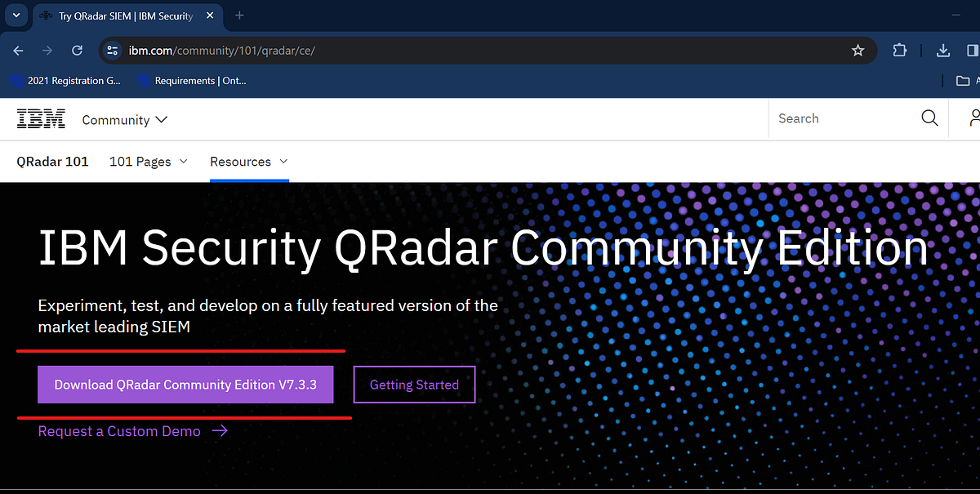Open the Request a Custom Demo link
This screenshot has width=980, height=494.
119,431
